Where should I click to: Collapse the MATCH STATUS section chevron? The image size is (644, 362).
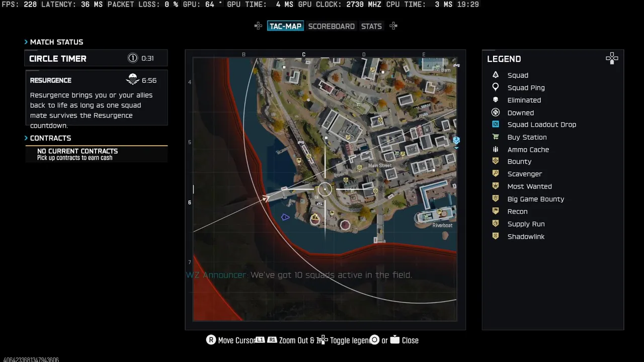pos(26,42)
